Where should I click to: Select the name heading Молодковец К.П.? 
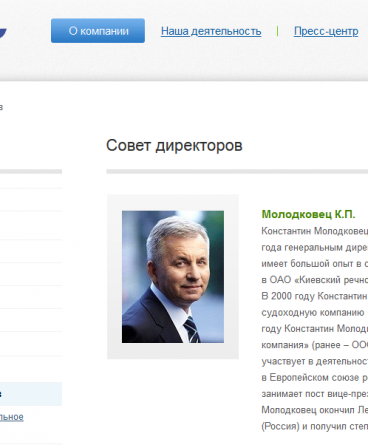(x=308, y=214)
